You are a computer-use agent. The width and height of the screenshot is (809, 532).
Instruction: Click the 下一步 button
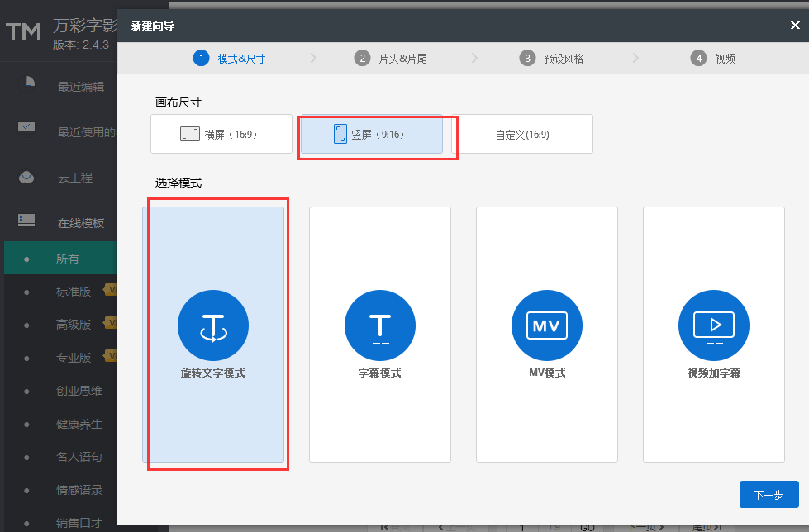[769, 494]
